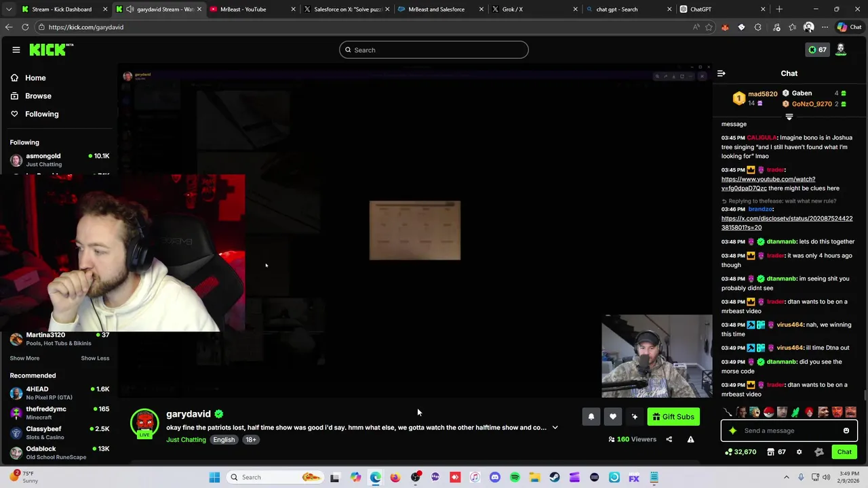868x488 pixels.
Task: Open Discord from the taskbar
Action: 495,477
